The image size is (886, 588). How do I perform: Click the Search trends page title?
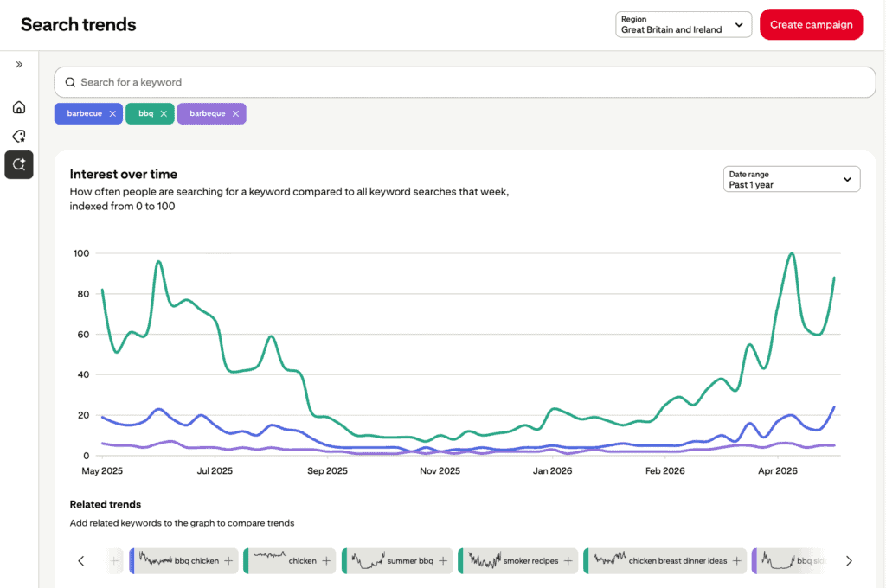click(79, 25)
